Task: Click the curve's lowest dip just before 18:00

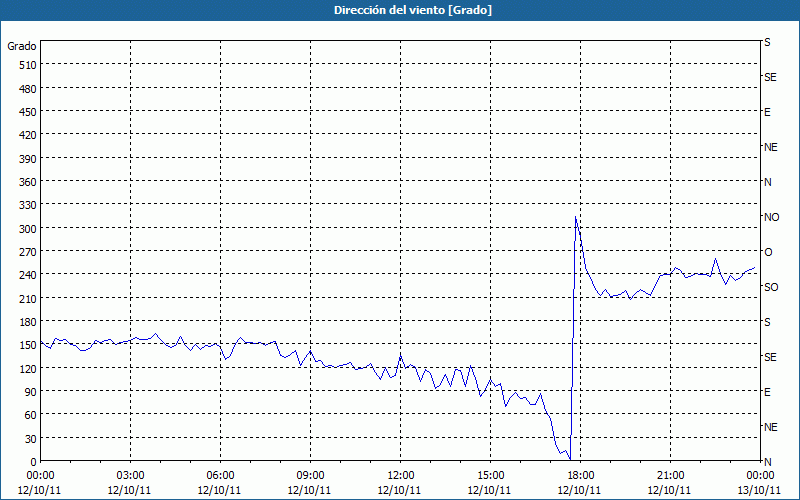Action: [570, 459]
